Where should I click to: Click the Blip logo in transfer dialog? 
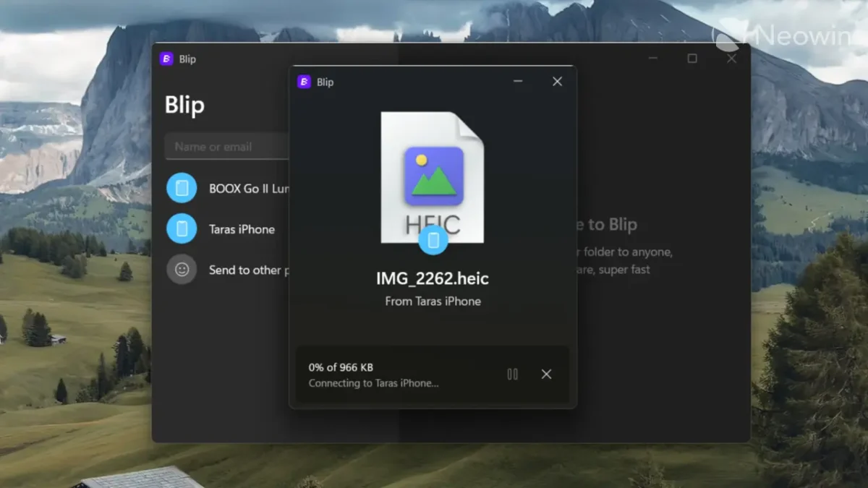click(304, 82)
